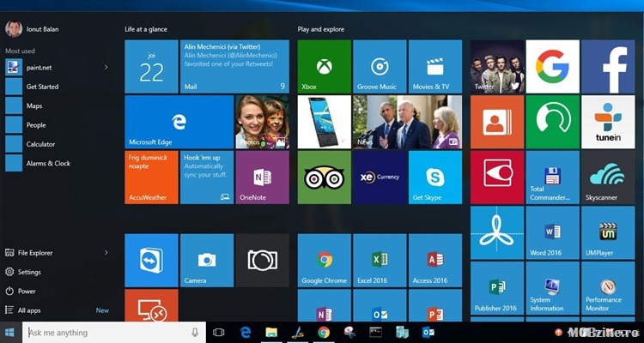Select Calculator in Most used list
Screen dimensions: 644x343
tap(40, 144)
